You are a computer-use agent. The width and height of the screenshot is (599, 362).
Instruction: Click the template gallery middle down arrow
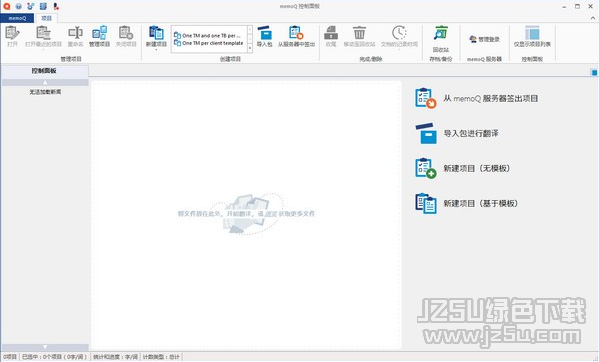tap(250, 39)
